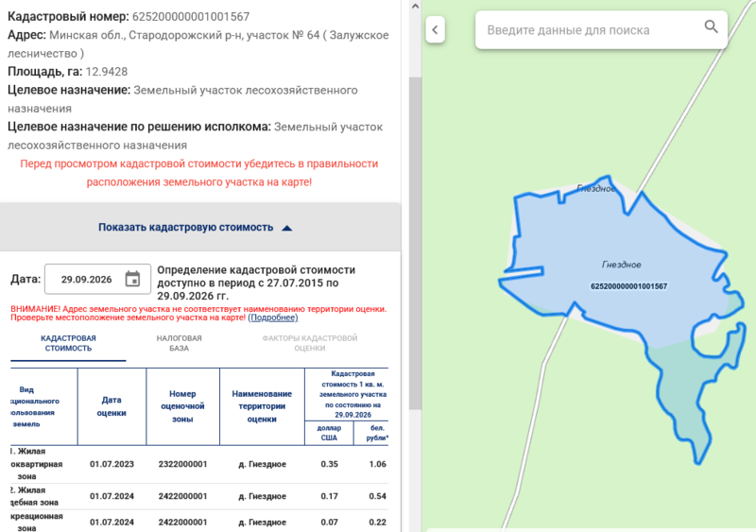Click the Дата оценки column header
Image resolution: width=756 pixels, height=532 pixels.
click(x=112, y=406)
